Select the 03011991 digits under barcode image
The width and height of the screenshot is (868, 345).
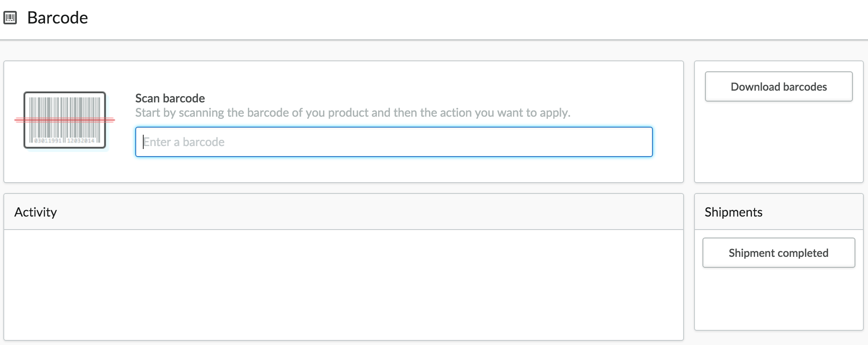[47, 141]
